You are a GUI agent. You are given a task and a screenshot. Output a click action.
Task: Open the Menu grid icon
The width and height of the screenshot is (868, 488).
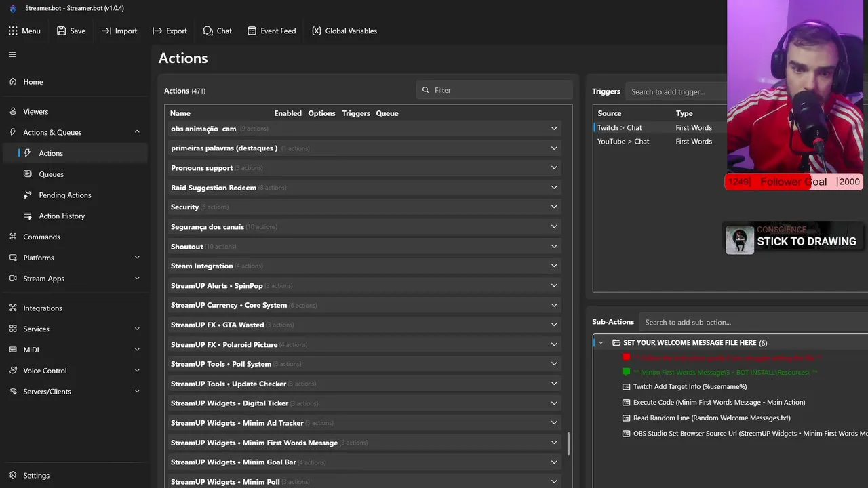coord(13,30)
